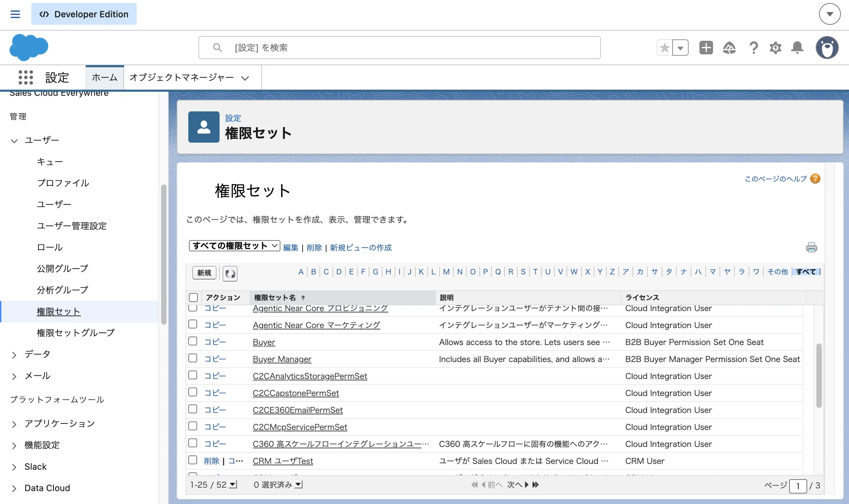849x504 pixels.
Task: Click the page number input field
Action: pyautogui.click(x=798, y=486)
